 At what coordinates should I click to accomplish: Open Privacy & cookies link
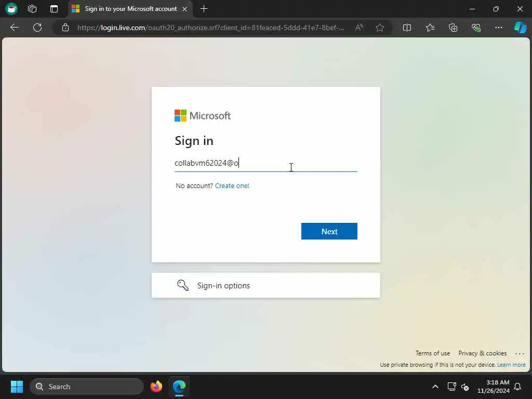pyautogui.click(x=483, y=353)
